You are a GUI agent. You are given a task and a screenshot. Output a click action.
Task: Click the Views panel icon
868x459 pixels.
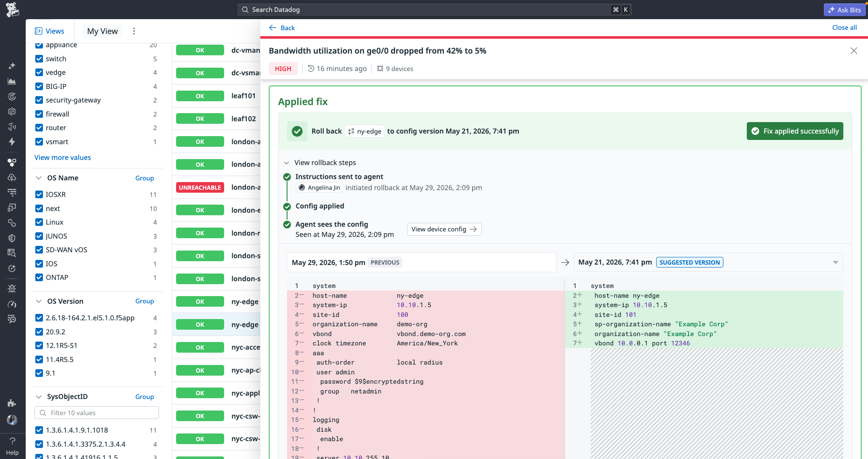39,31
